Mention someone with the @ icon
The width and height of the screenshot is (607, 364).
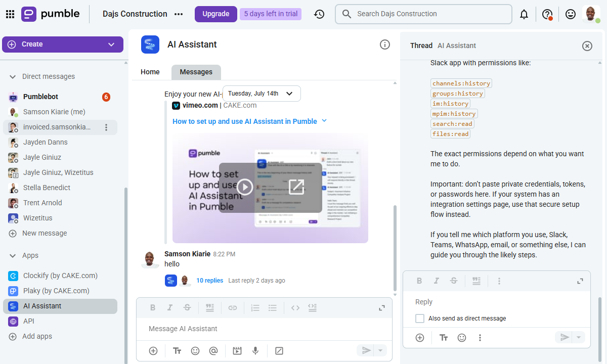(x=213, y=350)
